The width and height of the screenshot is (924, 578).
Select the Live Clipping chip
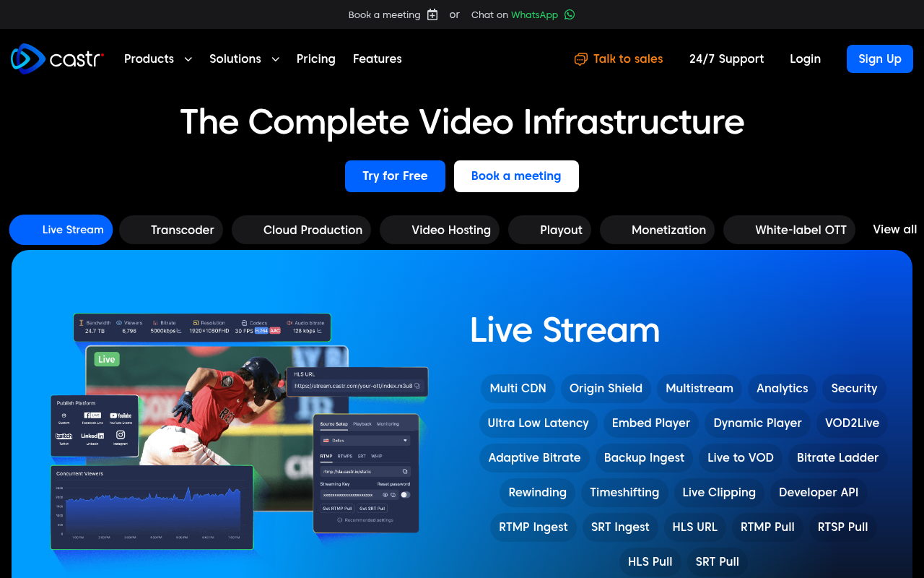(x=719, y=492)
